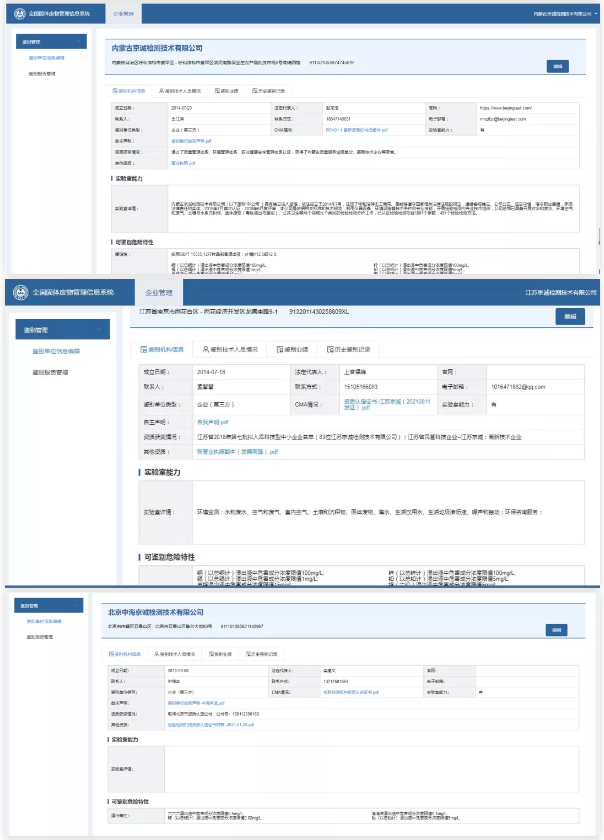Switch to the 鉴别机构信息 tab on the Inner Mongolia page
Screen dimensions: 604x840
pyautogui.click(x=129, y=91)
